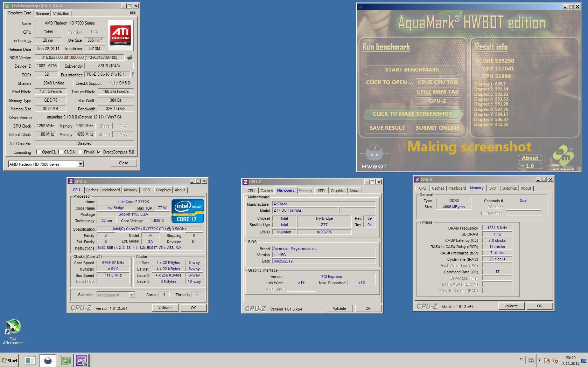Click CLICK TO MAKE SCREENSHOT button
This screenshot has width=588, height=368.
pyautogui.click(x=412, y=114)
